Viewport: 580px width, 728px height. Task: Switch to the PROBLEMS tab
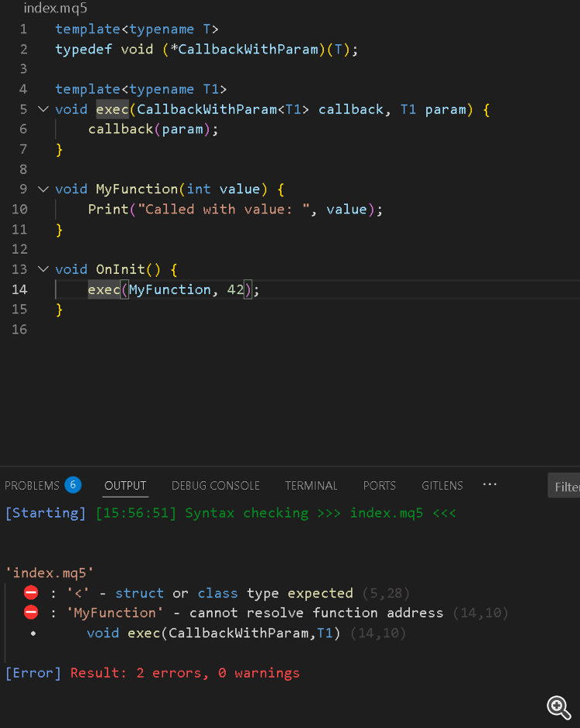point(32,486)
